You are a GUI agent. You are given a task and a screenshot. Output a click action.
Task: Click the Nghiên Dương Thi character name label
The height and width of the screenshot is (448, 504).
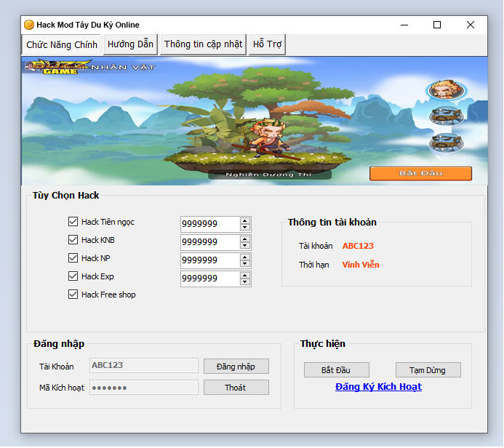click(268, 175)
